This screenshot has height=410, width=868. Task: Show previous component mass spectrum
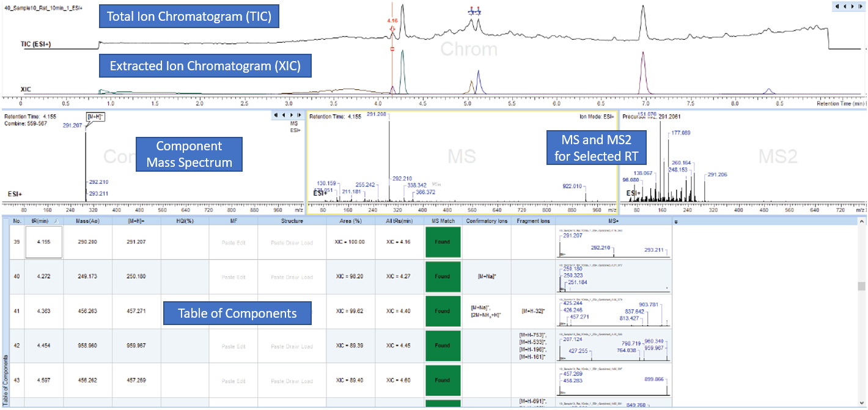click(x=284, y=115)
